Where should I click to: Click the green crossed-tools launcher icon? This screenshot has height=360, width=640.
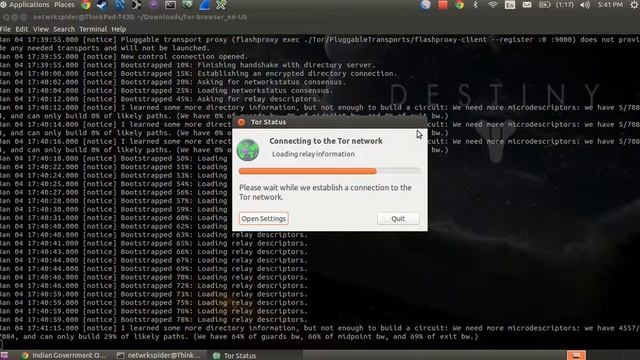click(221, 5)
